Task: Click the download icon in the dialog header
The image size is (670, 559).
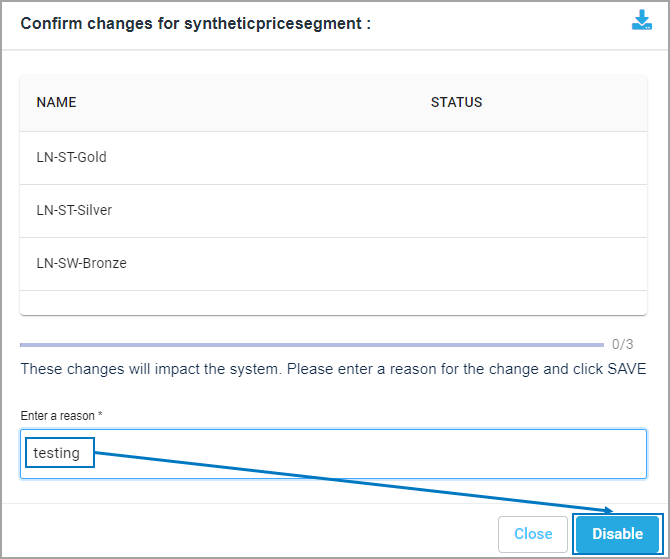Action: (x=641, y=21)
